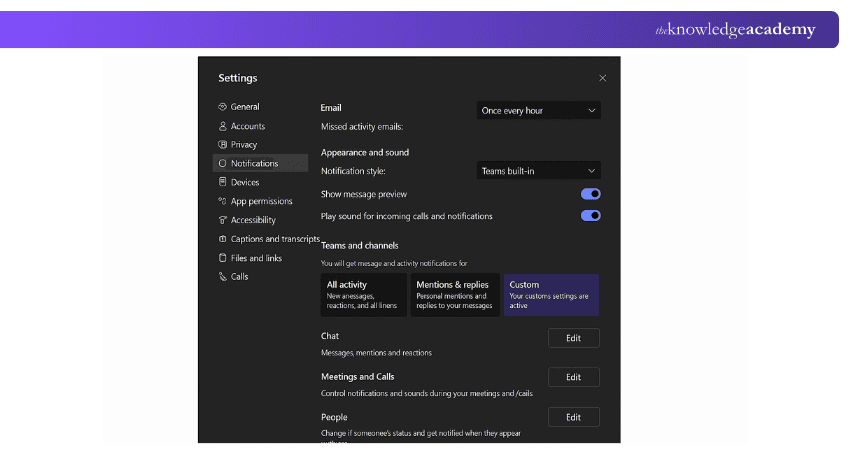Screen dimensions: 850x450
Task: Click chevron on Once every hour dropdown
Action: pos(591,111)
